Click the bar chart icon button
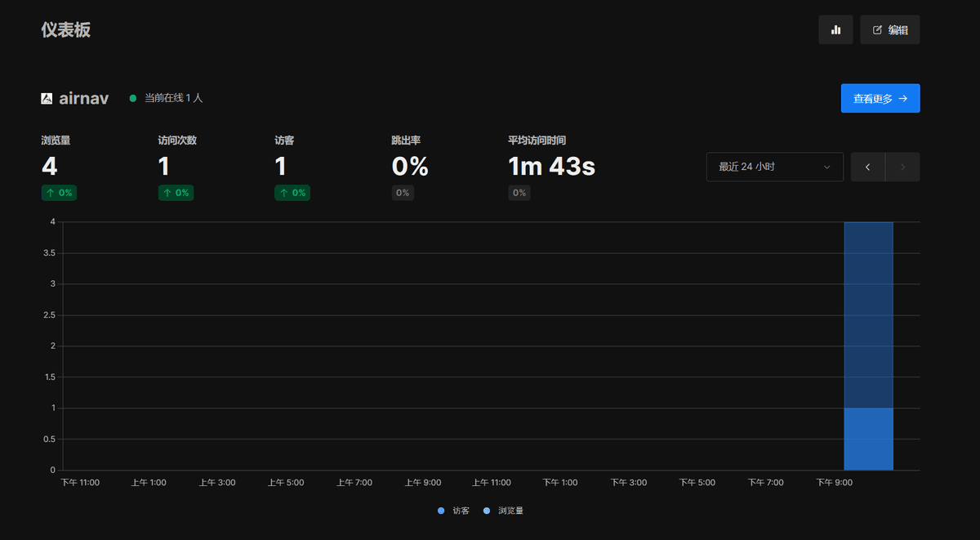 [x=835, y=29]
